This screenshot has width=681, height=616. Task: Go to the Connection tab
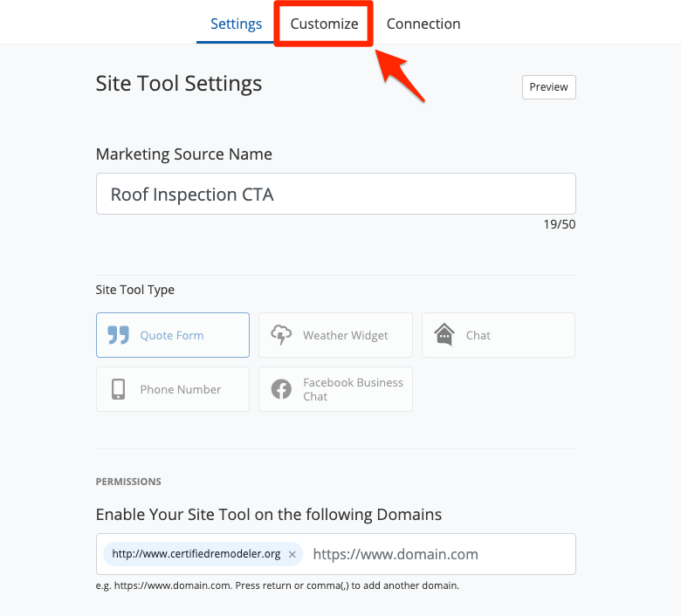pyautogui.click(x=423, y=24)
